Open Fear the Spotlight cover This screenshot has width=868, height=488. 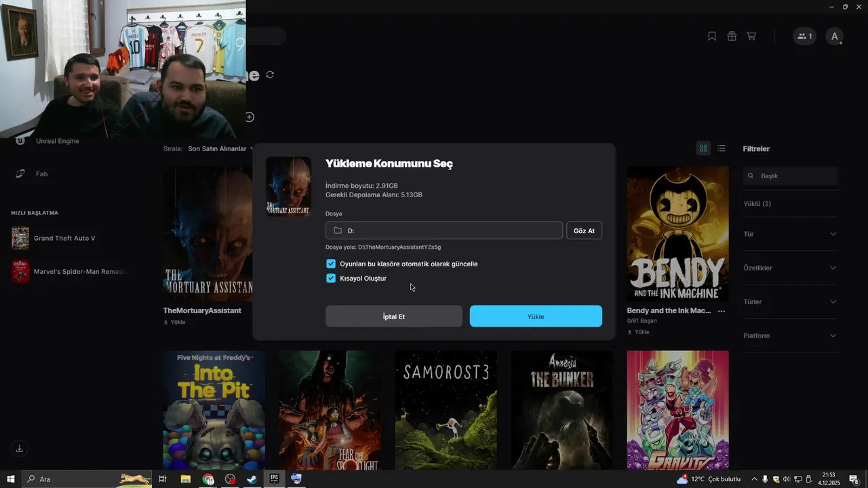pos(330,410)
